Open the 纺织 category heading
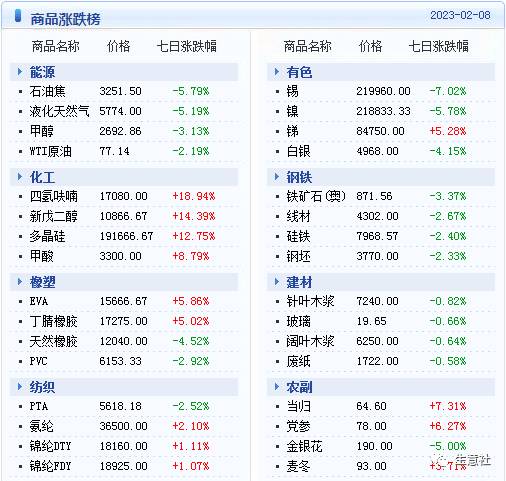The height and width of the screenshot is (481, 506). point(42,387)
